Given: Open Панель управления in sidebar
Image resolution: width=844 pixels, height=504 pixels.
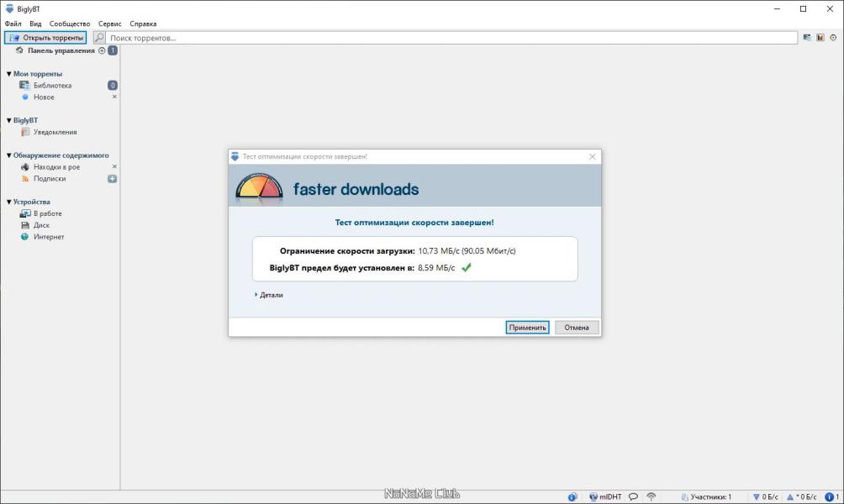Looking at the screenshot, I should click(61, 50).
